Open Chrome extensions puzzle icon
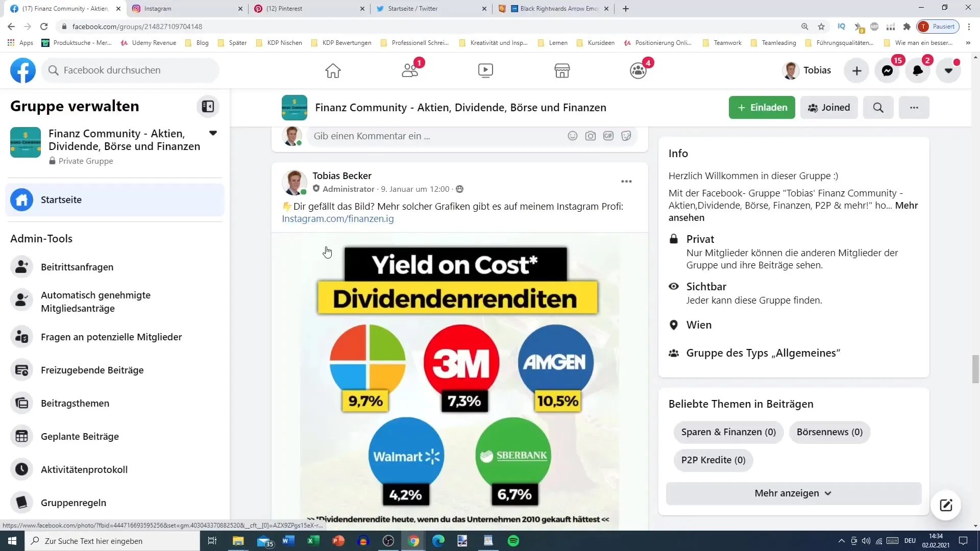 907,27
